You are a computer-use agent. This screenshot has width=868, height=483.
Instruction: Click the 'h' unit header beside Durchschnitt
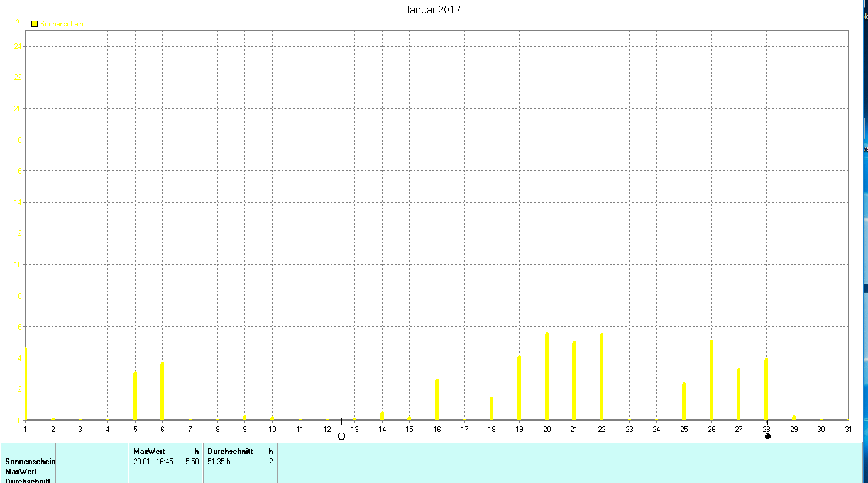pyautogui.click(x=271, y=452)
